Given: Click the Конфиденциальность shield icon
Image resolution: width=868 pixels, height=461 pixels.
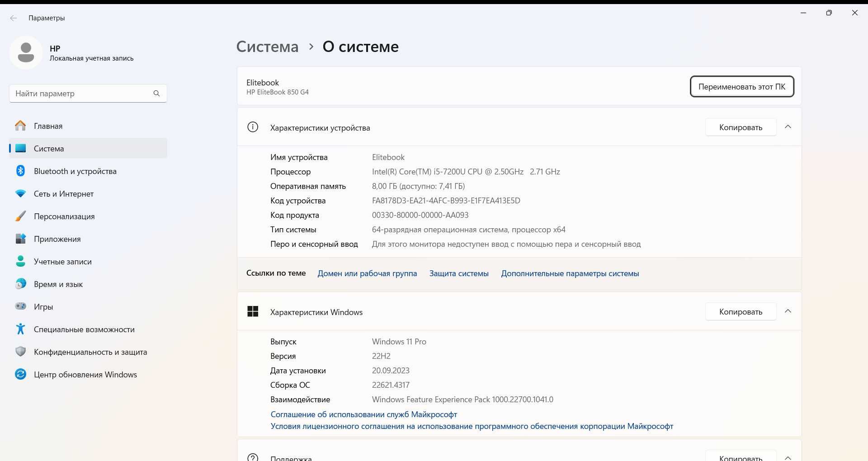Looking at the screenshot, I should [20, 352].
